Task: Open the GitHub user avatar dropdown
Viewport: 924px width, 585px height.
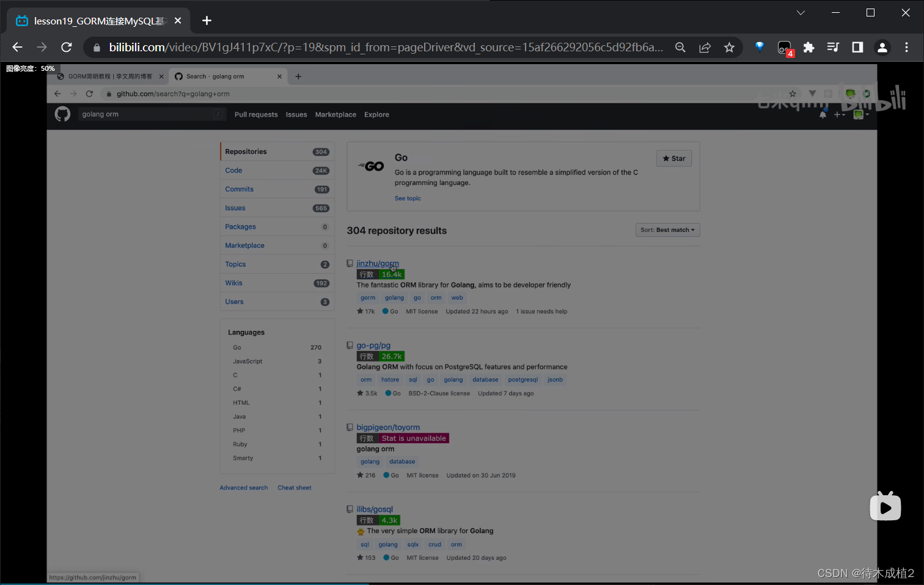Action: pyautogui.click(x=860, y=114)
